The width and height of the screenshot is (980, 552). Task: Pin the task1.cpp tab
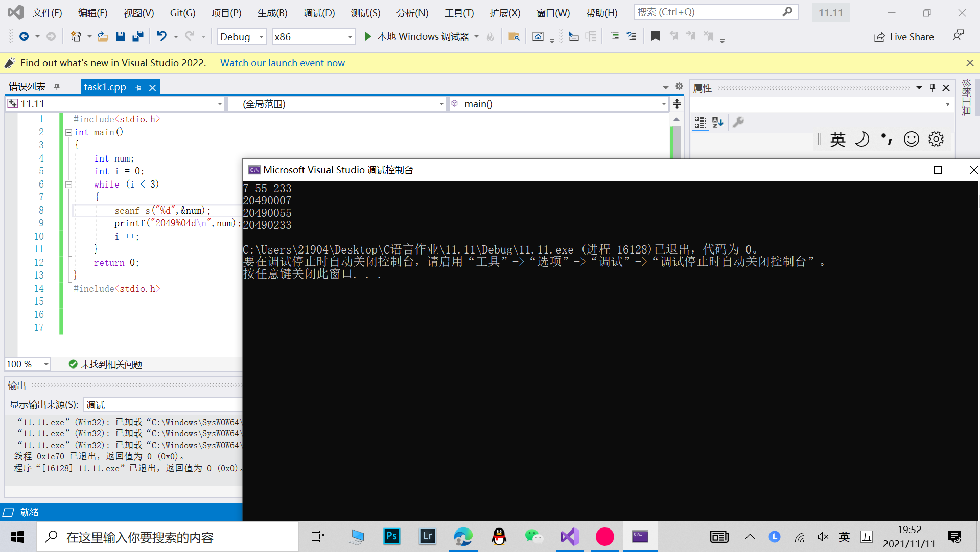pyautogui.click(x=138, y=87)
